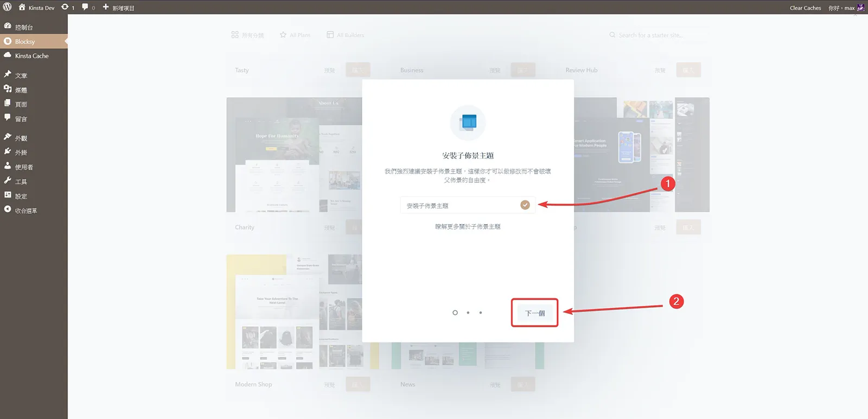Open 外掛 plugins menu
Viewport: 868px width, 419px height.
(x=34, y=152)
